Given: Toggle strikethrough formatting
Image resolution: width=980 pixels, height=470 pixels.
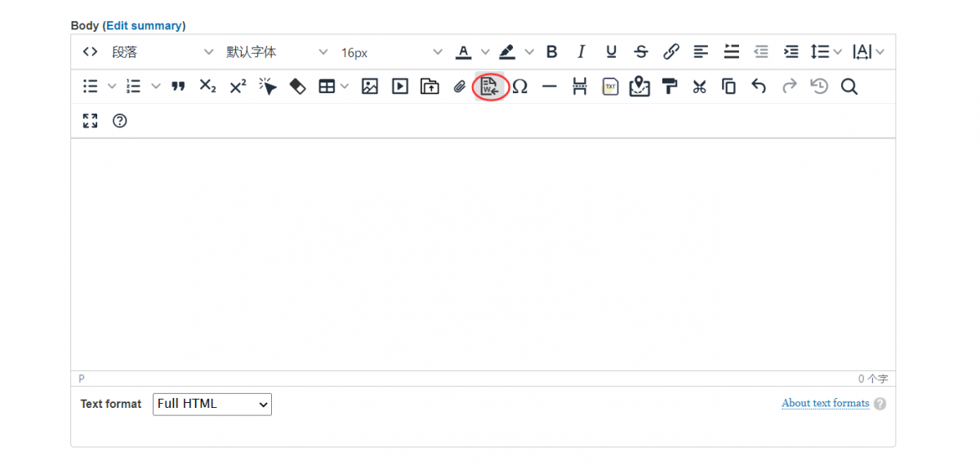Looking at the screenshot, I should [x=641, y=52].
